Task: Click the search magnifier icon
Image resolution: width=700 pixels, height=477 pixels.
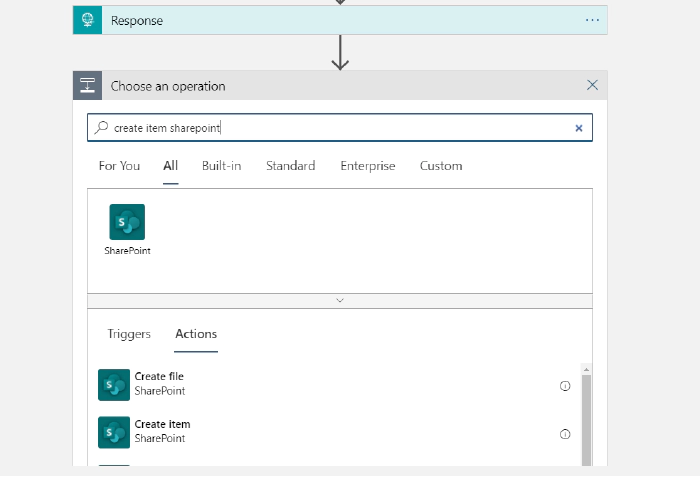Action: pos(101,128)
